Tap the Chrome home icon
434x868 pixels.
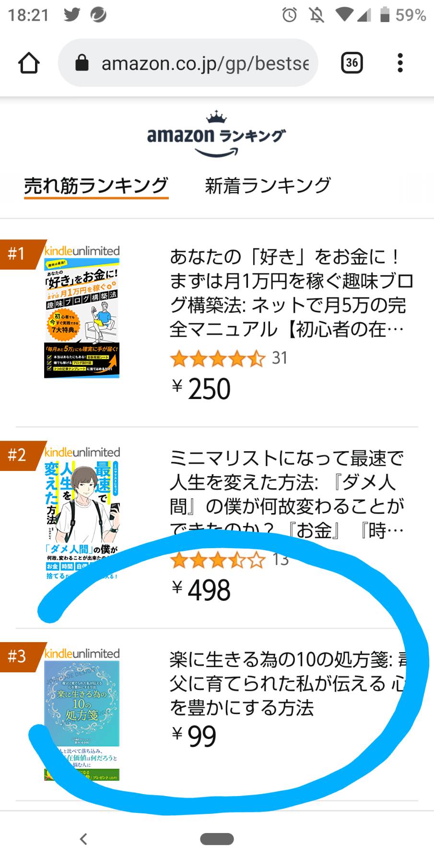(x=28, y=63)
